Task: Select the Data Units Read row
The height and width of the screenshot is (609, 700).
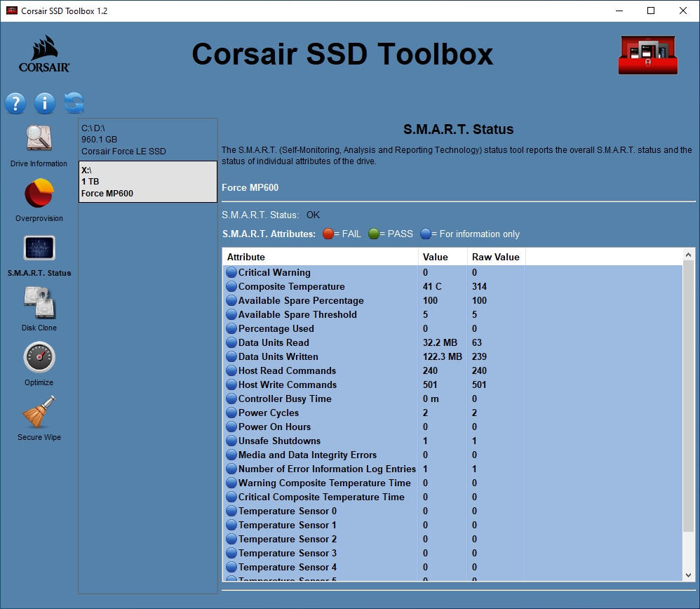Action: click(452, 342)
